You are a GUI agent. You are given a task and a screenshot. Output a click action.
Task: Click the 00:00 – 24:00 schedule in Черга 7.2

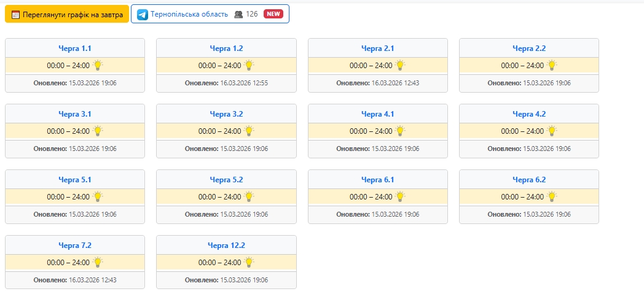[x=68, y=262]
